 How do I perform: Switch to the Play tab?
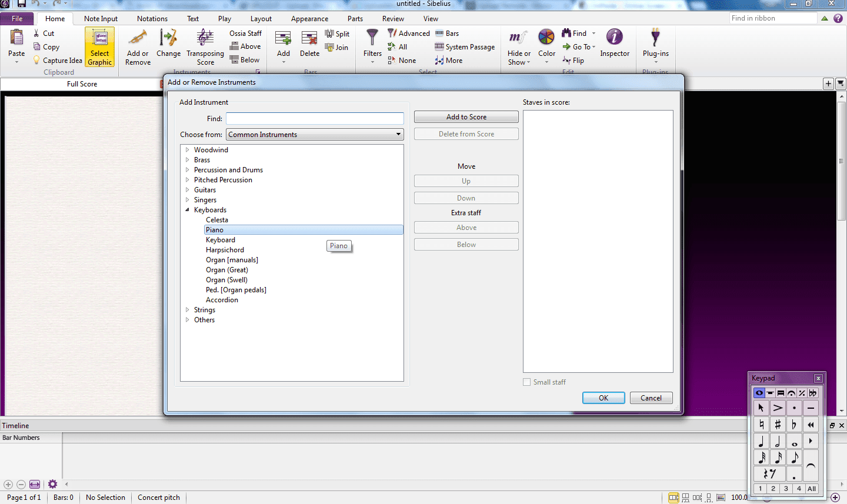point(225,18)
